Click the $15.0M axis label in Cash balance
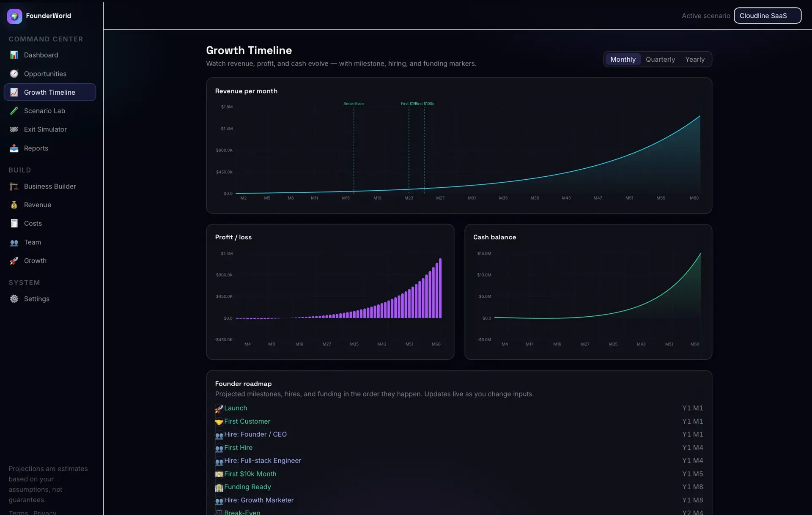This screenshot has width=812, height=515. click(484, 254)
